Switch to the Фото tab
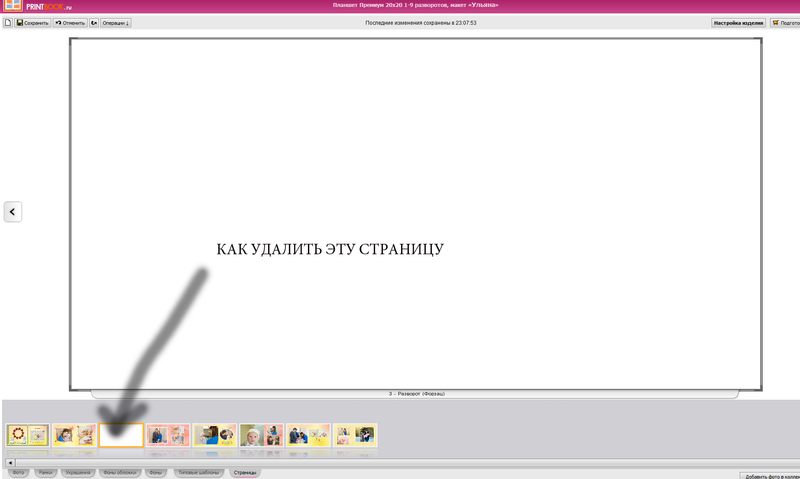The height and width of the screenshot is (479, 800). [x=18, y=471]
